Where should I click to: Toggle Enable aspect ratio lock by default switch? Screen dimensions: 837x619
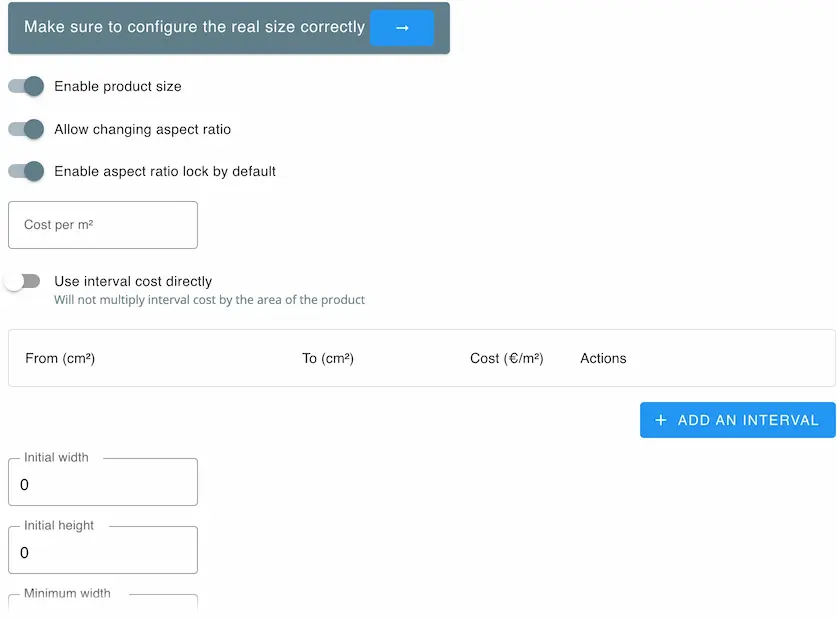point(26,171)
